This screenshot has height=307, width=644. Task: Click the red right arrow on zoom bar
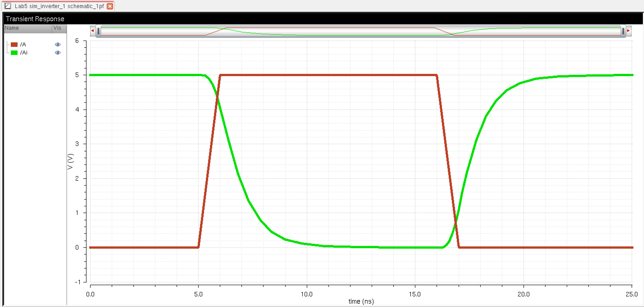coord(628,31)
